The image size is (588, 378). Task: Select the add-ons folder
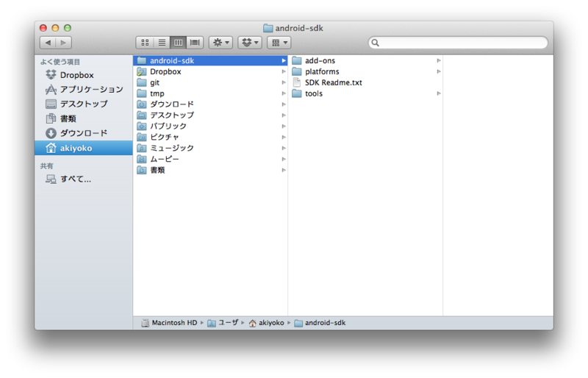(x=365, y=60)
